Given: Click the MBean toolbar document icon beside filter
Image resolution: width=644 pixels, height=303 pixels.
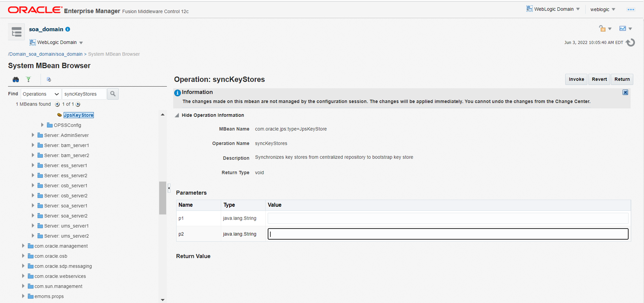Looking at the screenshot, I should (x=49, y=79).
